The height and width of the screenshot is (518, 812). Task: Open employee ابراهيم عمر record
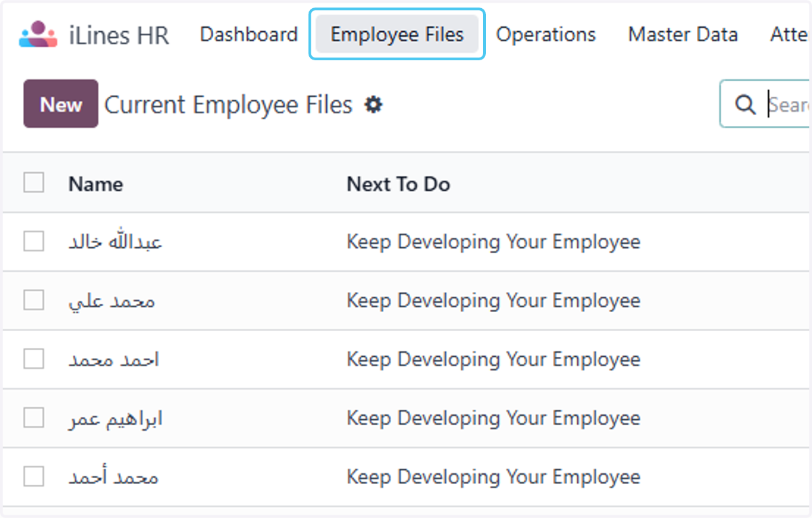pyautogui.click(x=116, y=418)
